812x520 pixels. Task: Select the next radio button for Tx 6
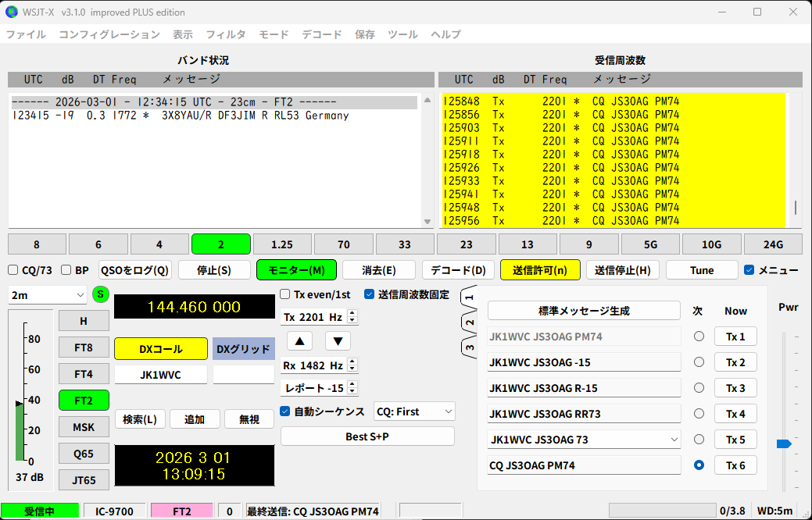click(699, 465)
